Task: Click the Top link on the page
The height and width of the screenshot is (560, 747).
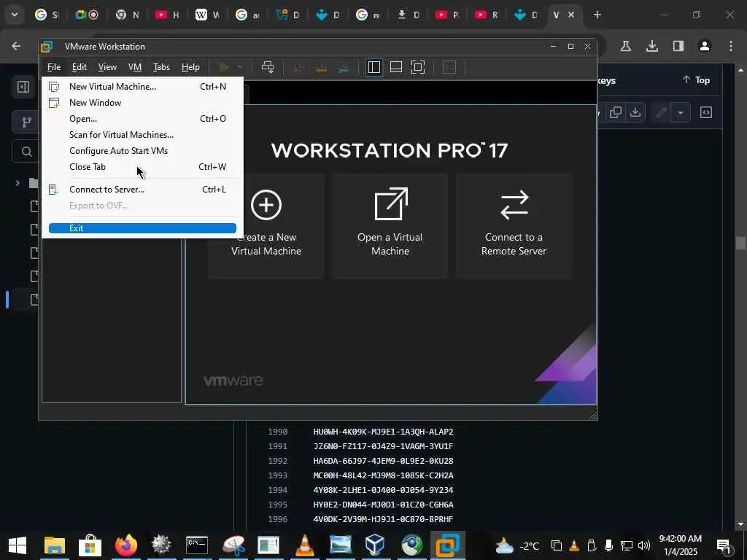Action: 697,80
